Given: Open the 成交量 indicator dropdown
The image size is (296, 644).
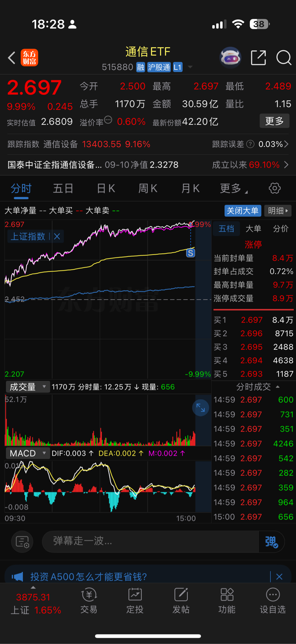Looking at the screenshot, I should point(28,387).
